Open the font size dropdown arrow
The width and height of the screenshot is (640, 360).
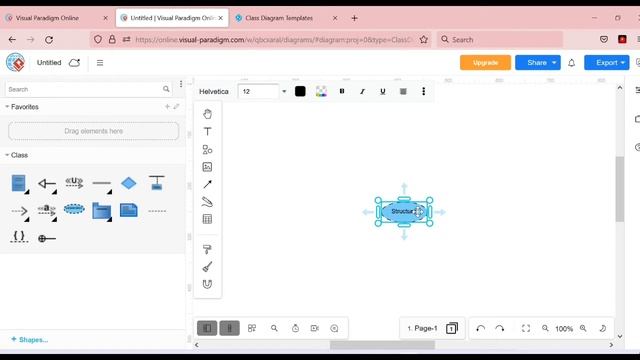tap(284, 91)
